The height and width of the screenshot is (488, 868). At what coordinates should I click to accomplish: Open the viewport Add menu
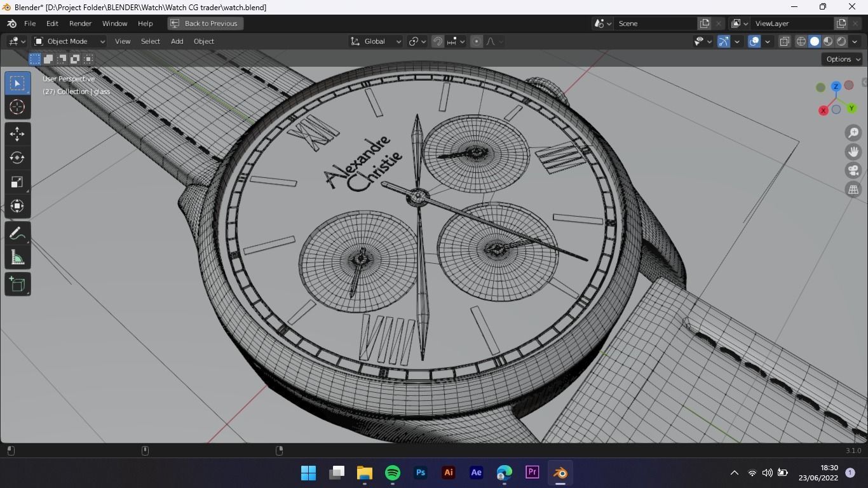tap(177, 41)
